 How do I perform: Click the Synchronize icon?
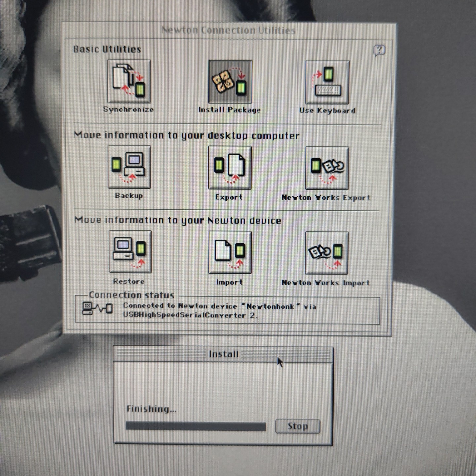(129, 81)
